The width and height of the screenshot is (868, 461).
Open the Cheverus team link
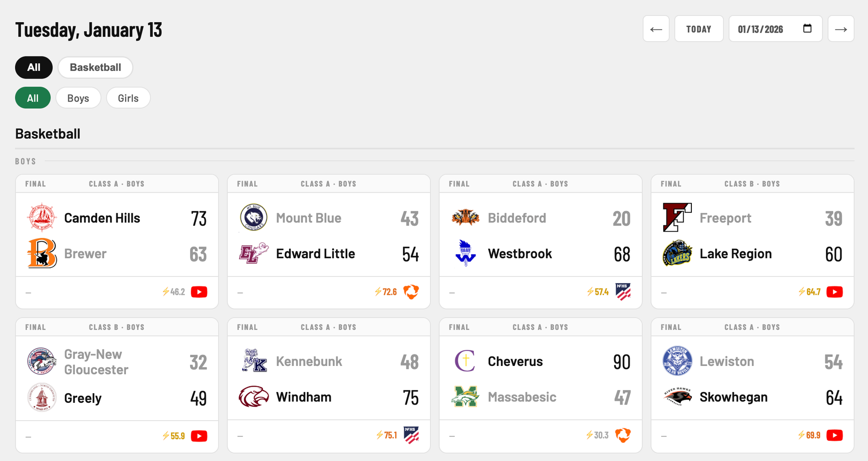(515, 361)
